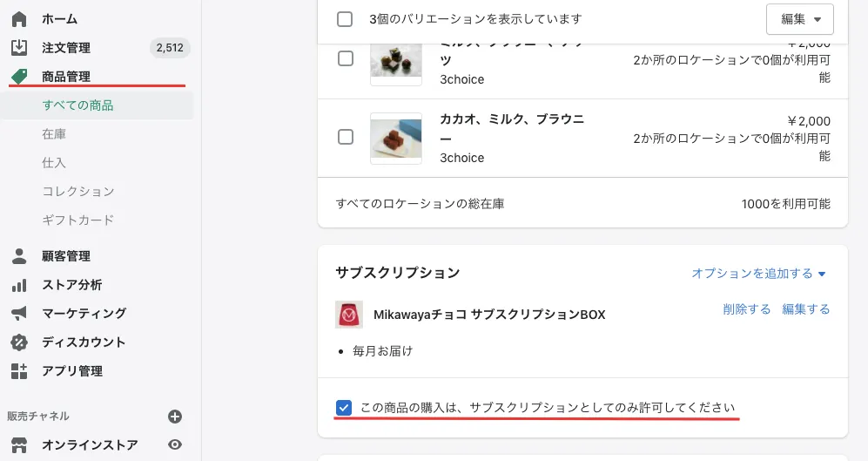Click the green Products tag icon

[19, 77]
